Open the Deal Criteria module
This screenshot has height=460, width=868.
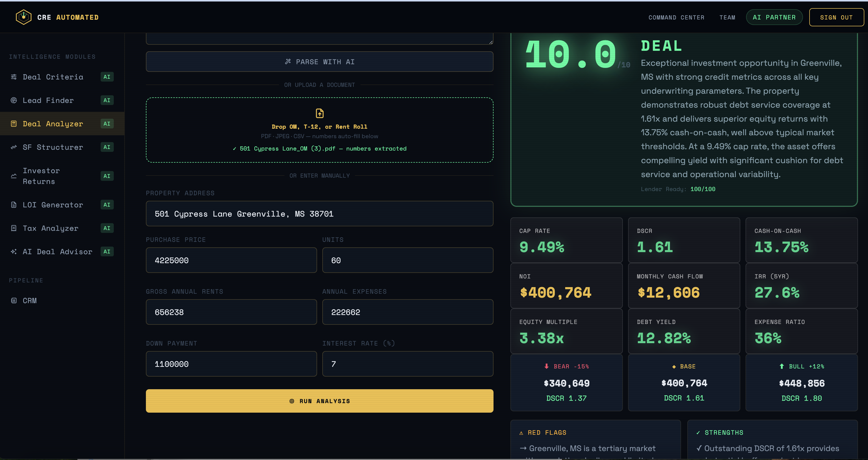(62, 77)
